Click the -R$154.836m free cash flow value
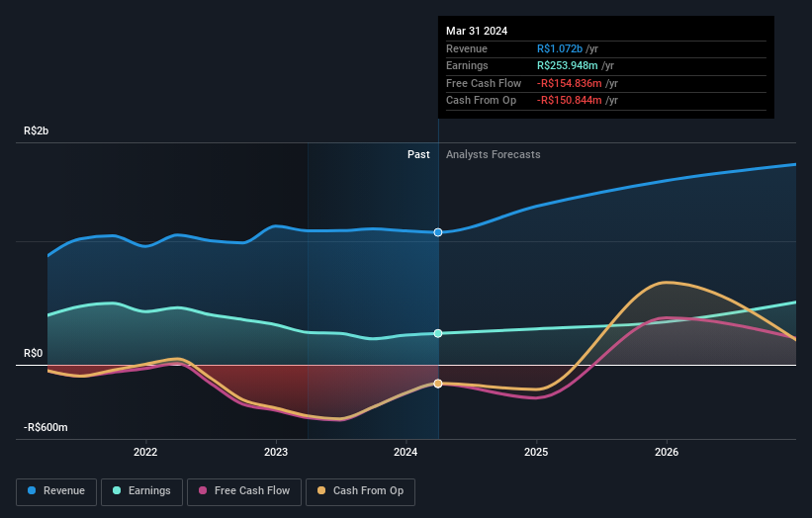This screenshot has width=812, height=518. coord(569,83)
